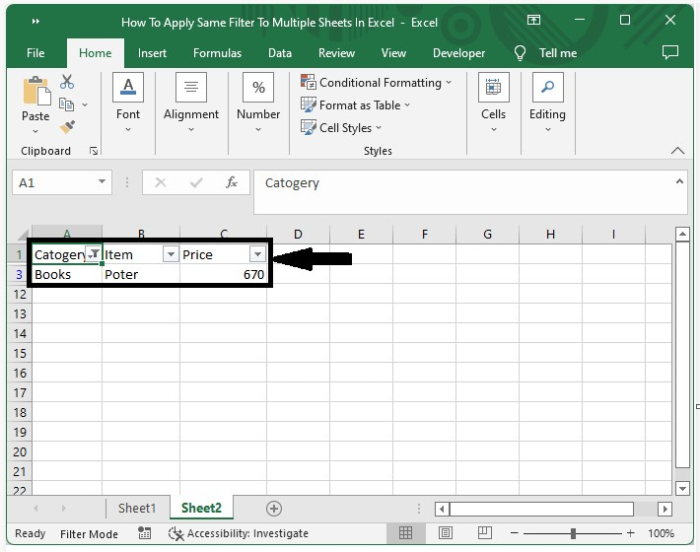Screen dimensions: 700x552
Task: Open the Conditional Formatting menu
Action: point(376,83)
